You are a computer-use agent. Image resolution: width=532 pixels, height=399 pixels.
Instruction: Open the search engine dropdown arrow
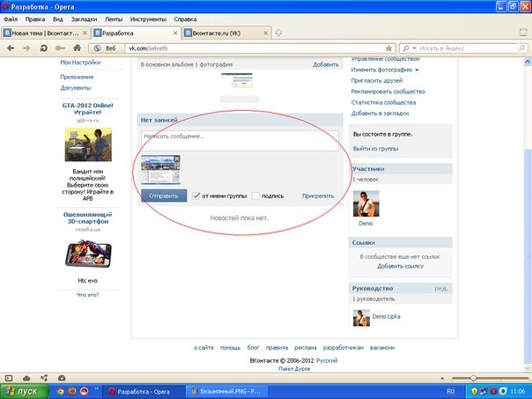point(414,48)
